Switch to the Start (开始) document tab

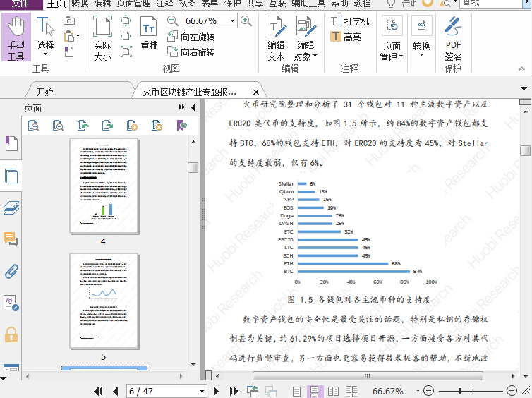tap(45, 92)
